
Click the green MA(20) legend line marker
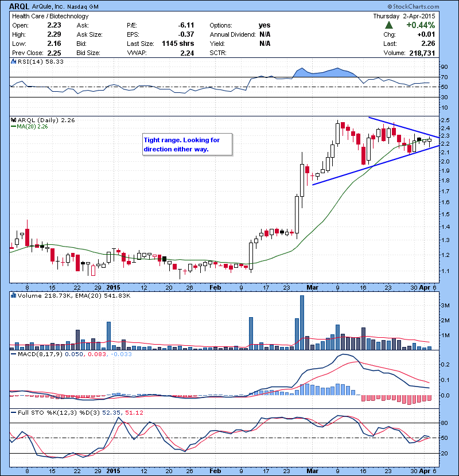tap(13, 126)
